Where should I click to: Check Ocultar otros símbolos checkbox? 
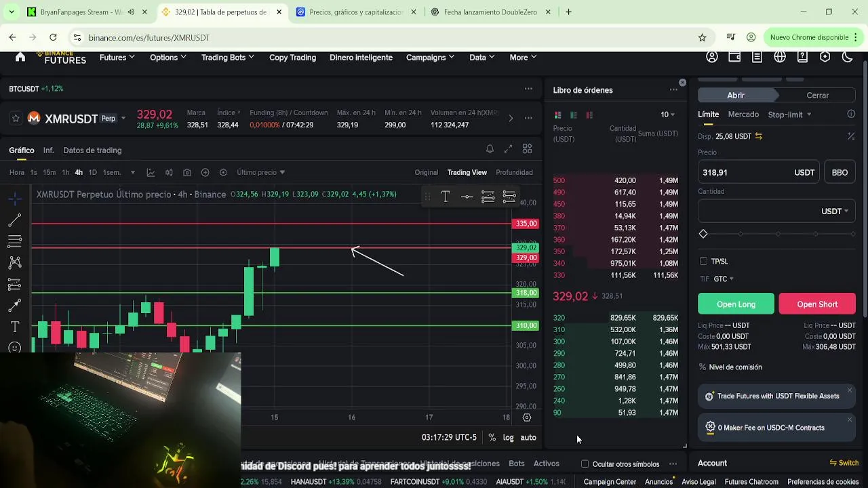click(x=585, y=464)
